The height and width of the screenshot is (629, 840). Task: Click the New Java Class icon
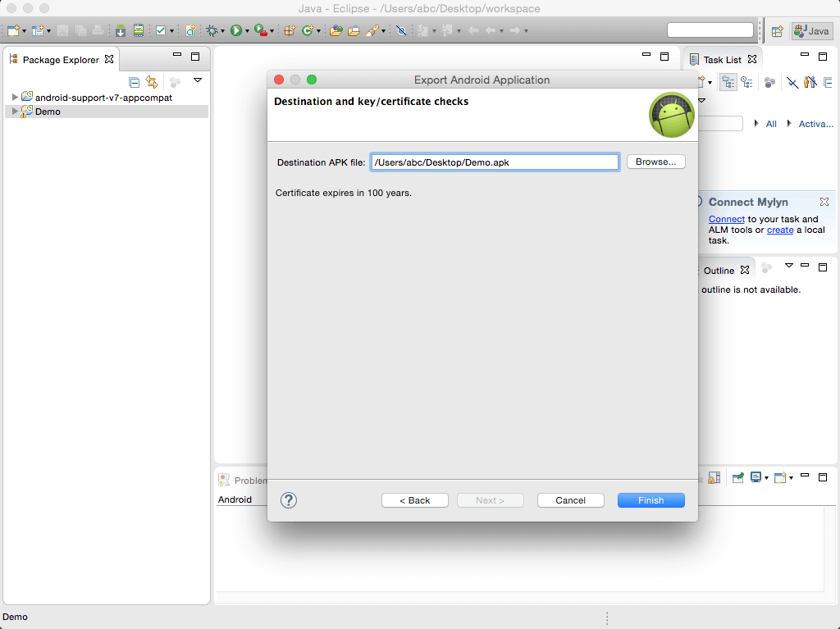(308, 30)
